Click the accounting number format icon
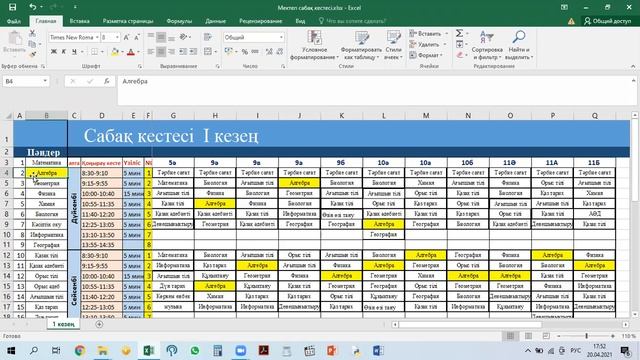This screenshot has width=640, height=360. [229, 52]
